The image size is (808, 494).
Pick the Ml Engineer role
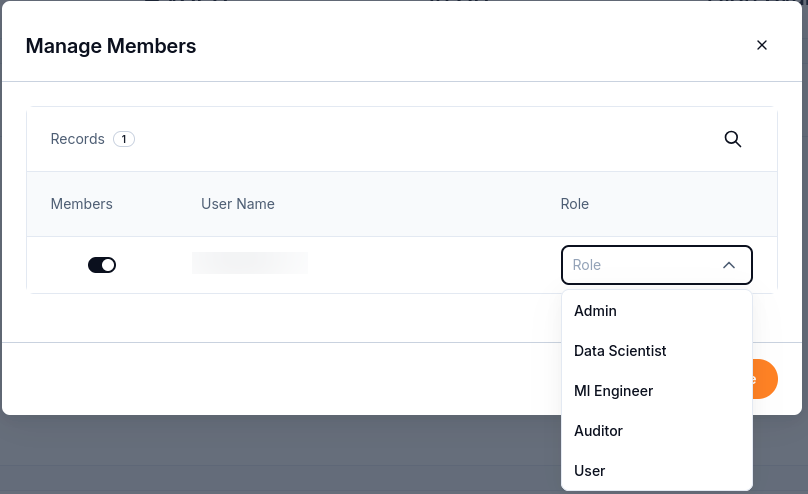point(656,391)
